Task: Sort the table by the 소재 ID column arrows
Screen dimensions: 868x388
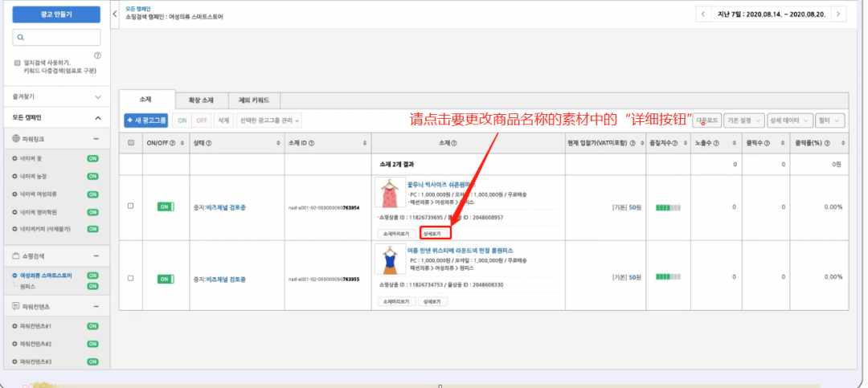Action: click(364, 143)
